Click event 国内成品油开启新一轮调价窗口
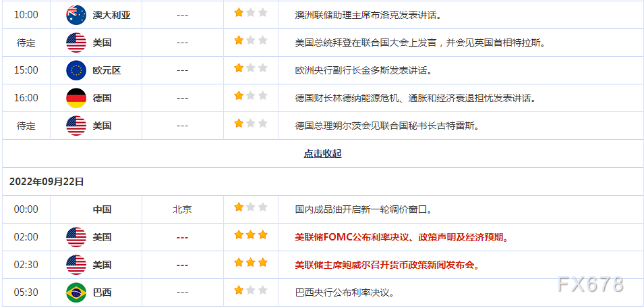Image resolution: width=644 pixels, height=308 pixels. [x=363, y=209]
